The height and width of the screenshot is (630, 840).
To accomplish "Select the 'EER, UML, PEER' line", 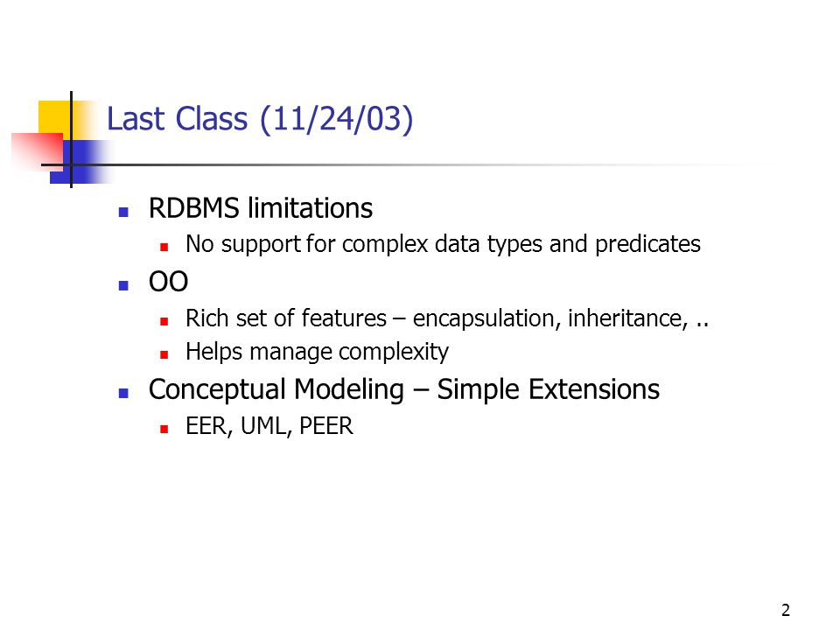I will pyautogui.click(x=269, y=426).
